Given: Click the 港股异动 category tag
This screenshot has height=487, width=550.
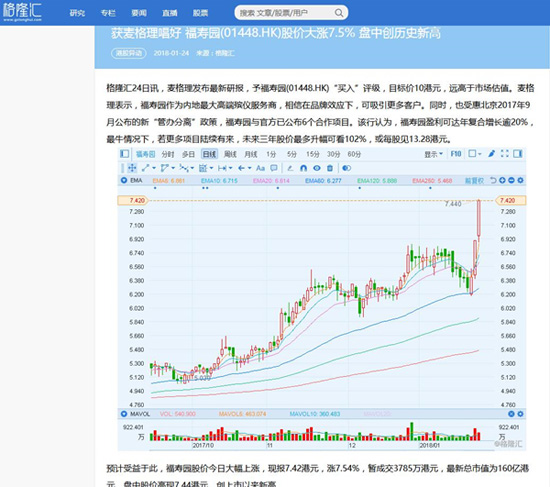Looking at the screenshot, I should point(129,53).
